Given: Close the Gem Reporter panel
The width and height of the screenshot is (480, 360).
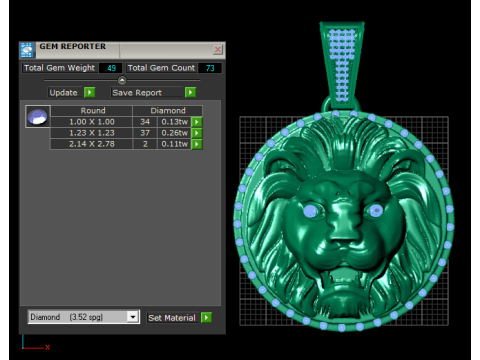Looking at the screenshot, I should point(218,50).
